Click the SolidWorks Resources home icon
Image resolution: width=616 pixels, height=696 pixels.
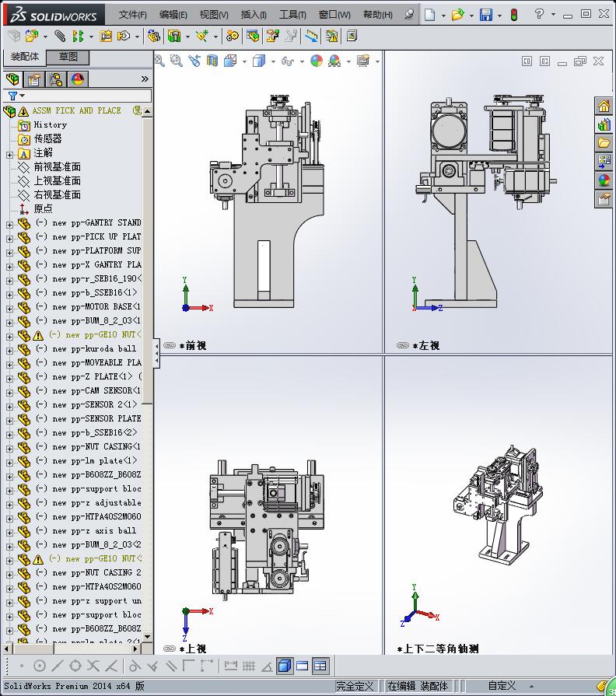(x=604, y=106)
